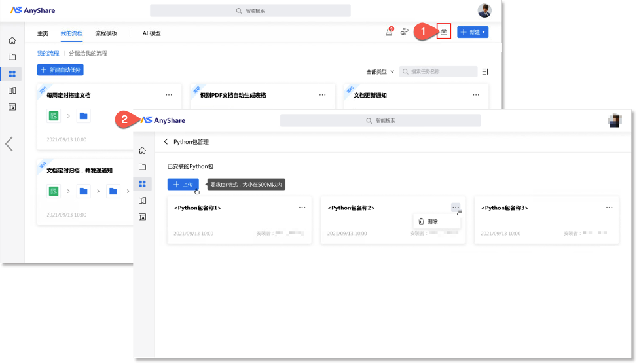
Task: Open more options for 每周定时搭建文档 card
Action: click(x=169, y=95)
